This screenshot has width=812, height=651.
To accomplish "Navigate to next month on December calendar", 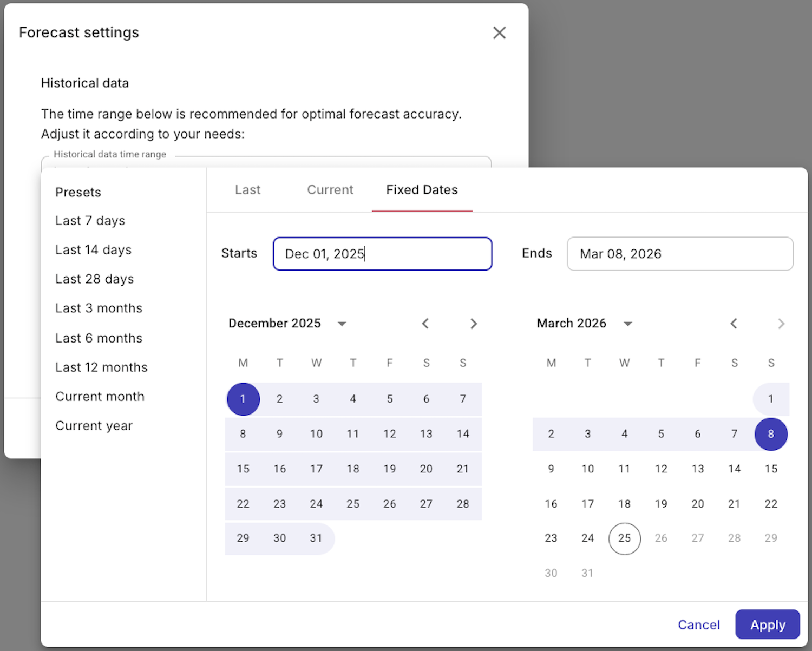I will tap(474, 323).
